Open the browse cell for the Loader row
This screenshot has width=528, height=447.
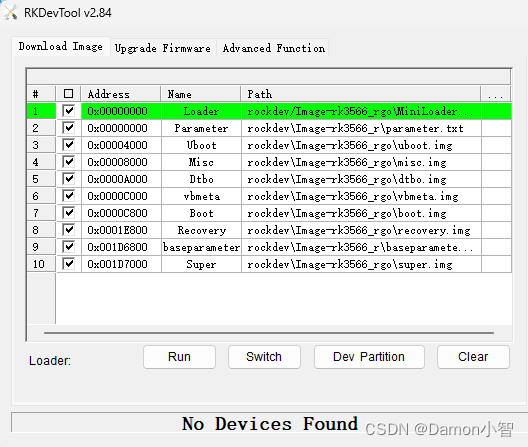496,111
